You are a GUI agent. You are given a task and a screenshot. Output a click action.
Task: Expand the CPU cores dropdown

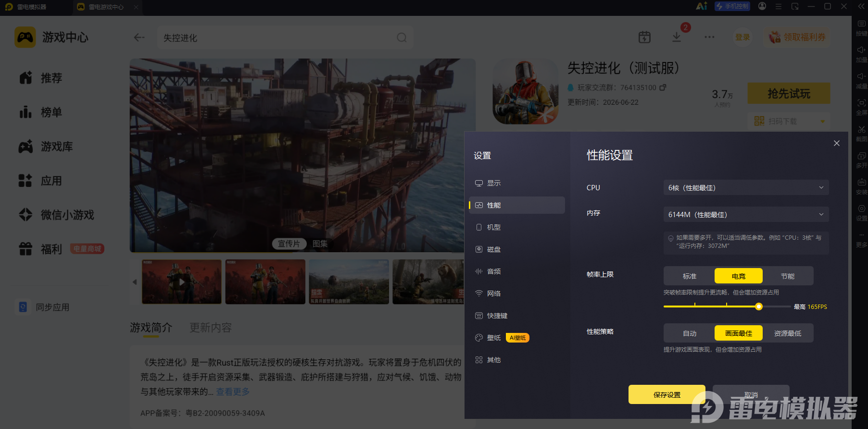pos(746,187)
